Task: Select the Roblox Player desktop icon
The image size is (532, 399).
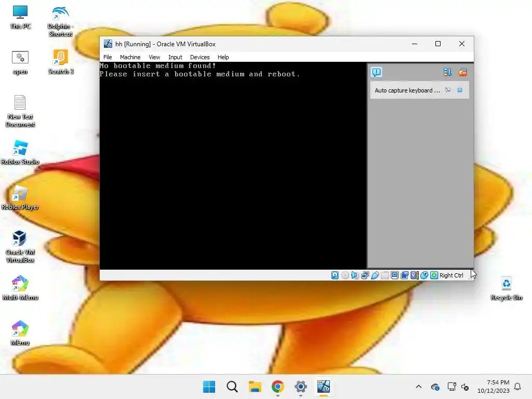Action: [x=20, y=198]
